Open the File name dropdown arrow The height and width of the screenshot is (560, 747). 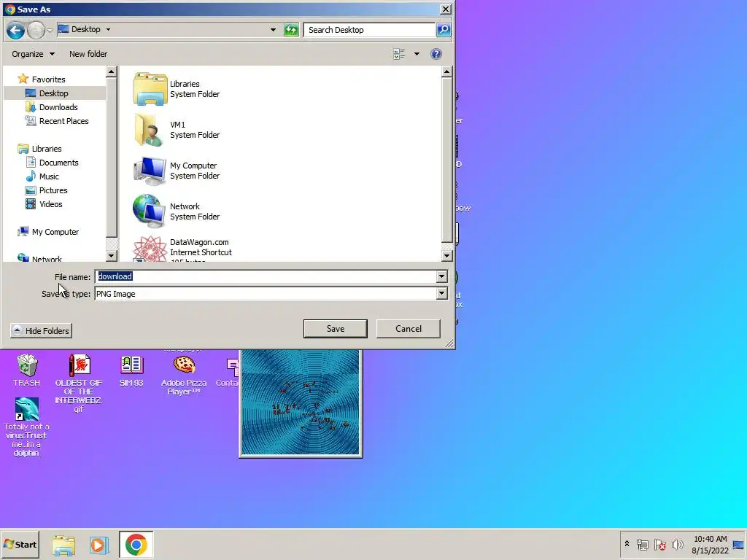pos(441,276)
